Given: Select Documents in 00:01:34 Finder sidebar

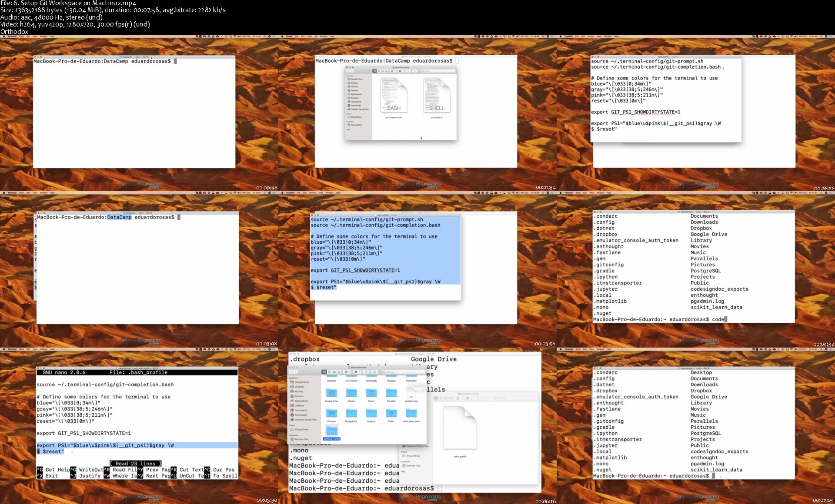Looking at the screenshot, I should click(x=354, y=102).
